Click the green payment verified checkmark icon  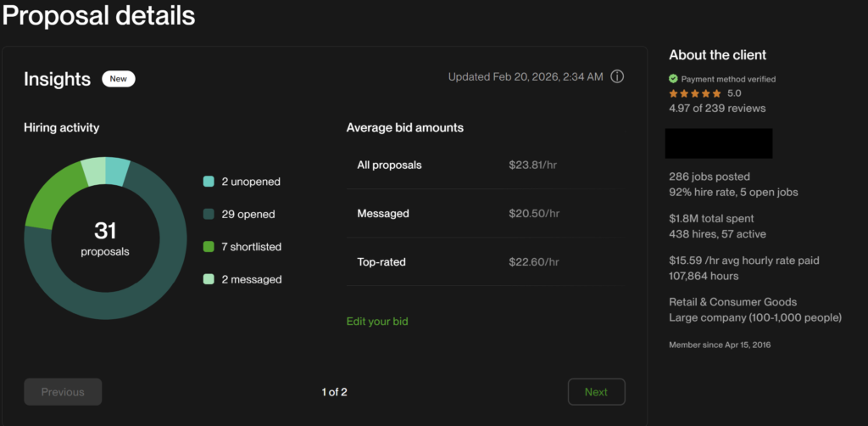coord(673,79)
